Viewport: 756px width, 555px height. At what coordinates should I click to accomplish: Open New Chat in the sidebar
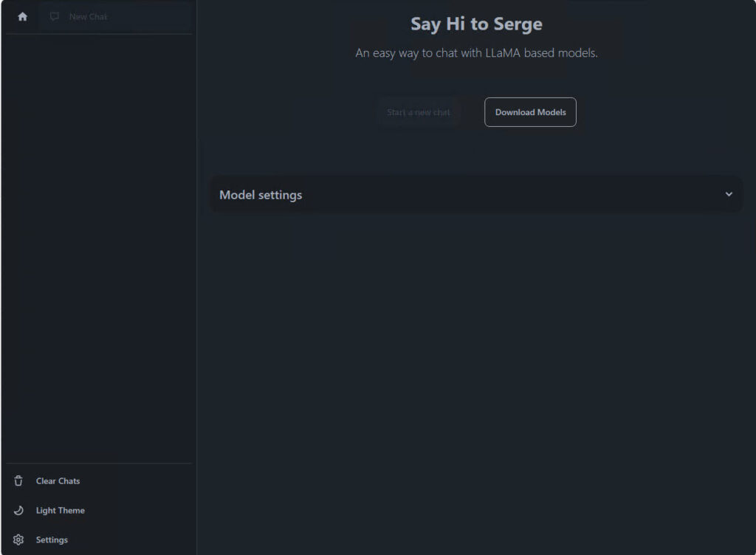coord(114,16)
